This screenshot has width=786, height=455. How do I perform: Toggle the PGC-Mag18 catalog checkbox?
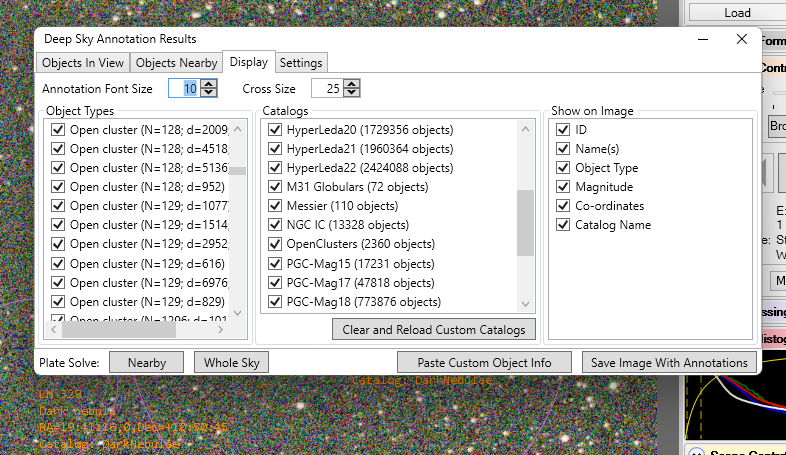(275, 302)
